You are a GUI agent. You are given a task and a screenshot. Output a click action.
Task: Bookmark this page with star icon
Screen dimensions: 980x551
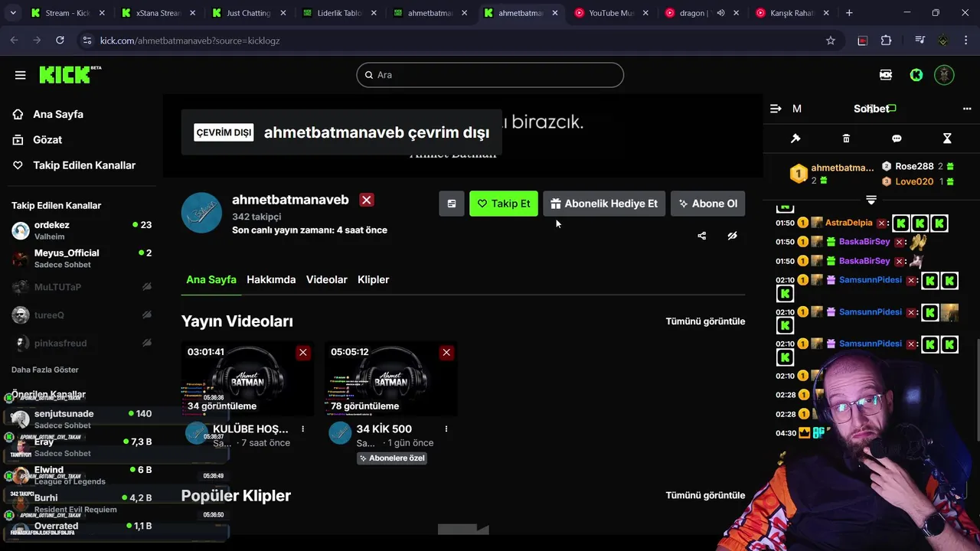pos(831,41)
